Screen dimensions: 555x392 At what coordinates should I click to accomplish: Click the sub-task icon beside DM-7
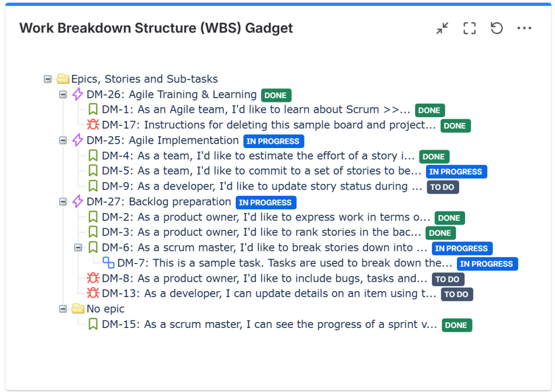pos(108,263)
